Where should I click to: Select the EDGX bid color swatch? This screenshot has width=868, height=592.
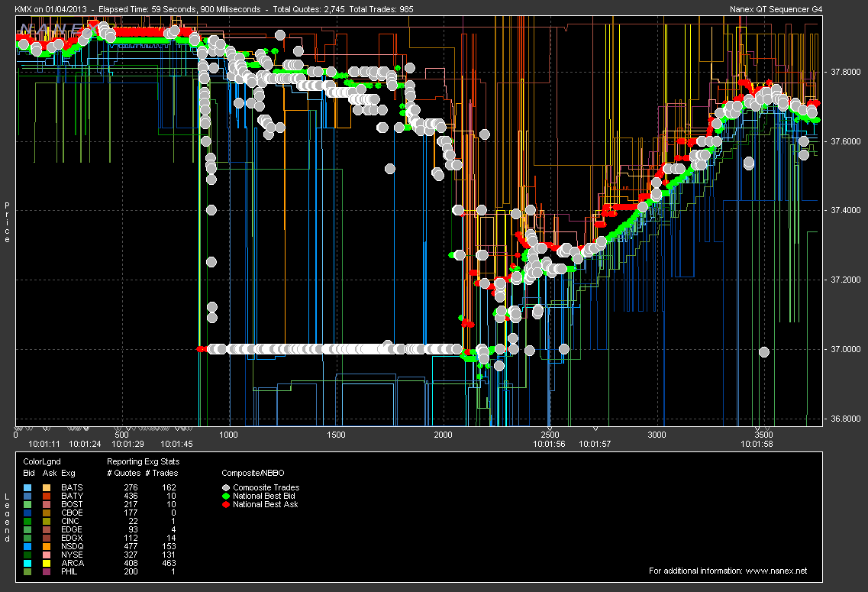pyautogui.click(x=27, y=539)
